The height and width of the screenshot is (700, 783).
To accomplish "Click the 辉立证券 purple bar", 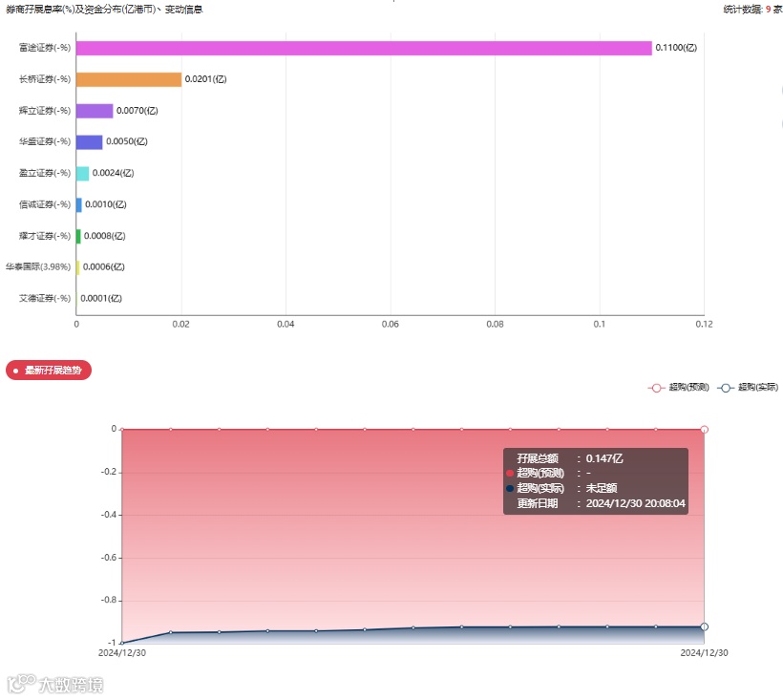I will pyautogui.click(x=95, y=111).
